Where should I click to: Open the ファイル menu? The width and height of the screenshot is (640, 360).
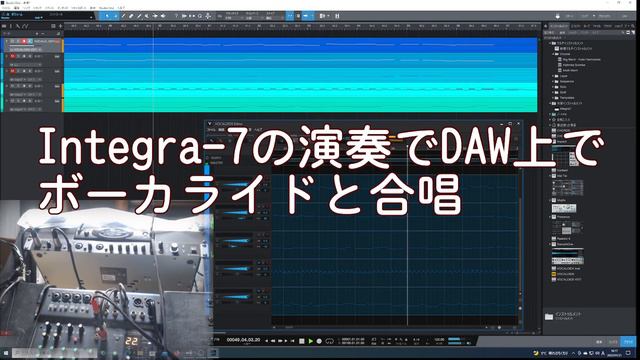pyautogui.click(x=6, y=8)
